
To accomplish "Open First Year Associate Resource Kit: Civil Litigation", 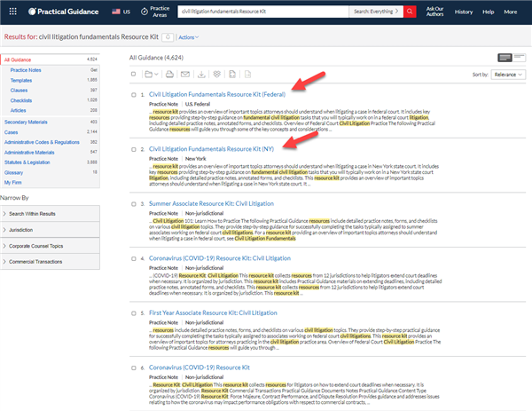I will 213,312.
